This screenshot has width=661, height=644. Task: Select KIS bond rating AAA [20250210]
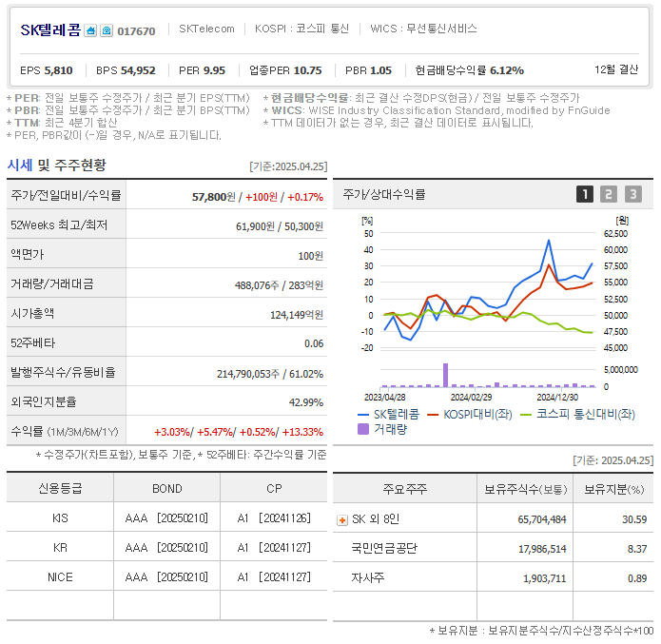coord(167,518)
